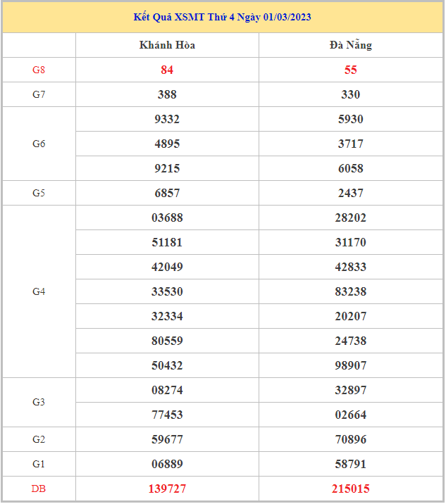Select the G4 result 33530
The width and height of the screenshot is (446, 504).
[x=167, y=291]
